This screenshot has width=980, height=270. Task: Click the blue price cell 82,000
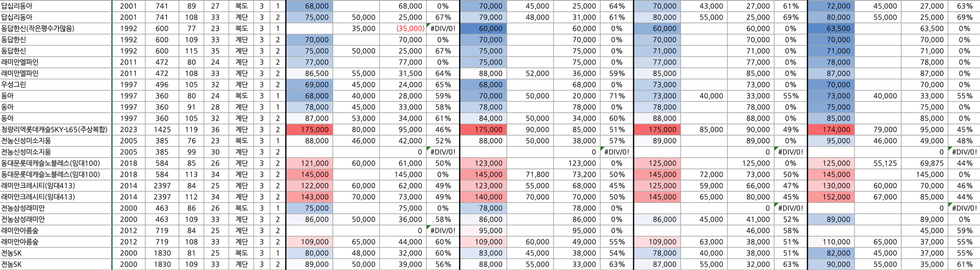click(831, 253)
